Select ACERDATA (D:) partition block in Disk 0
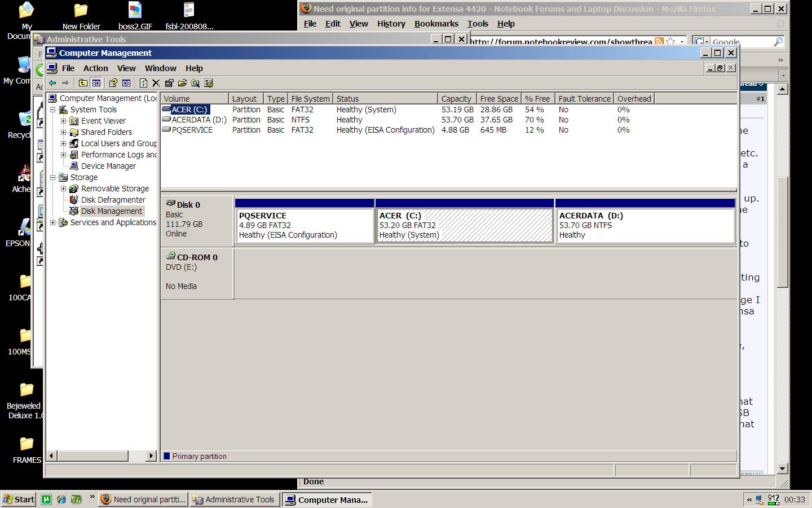Image resolution: width=812 pixels, height=508 pixels. [645, 221]
